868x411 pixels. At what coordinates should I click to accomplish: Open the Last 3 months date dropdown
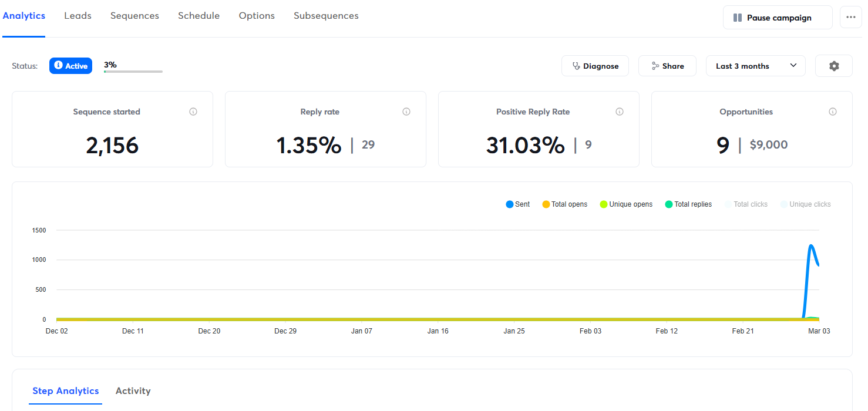[x=755, y=66]
